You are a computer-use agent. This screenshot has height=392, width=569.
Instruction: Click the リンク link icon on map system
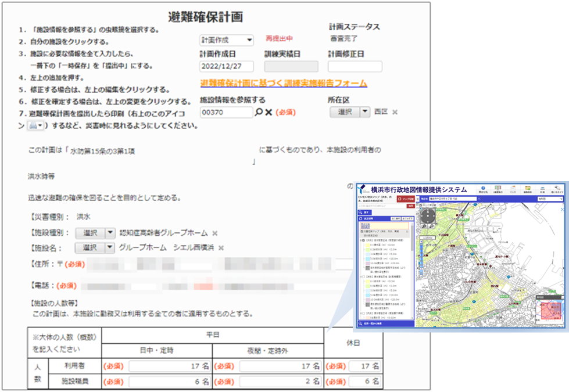click(x=513, y=189)
